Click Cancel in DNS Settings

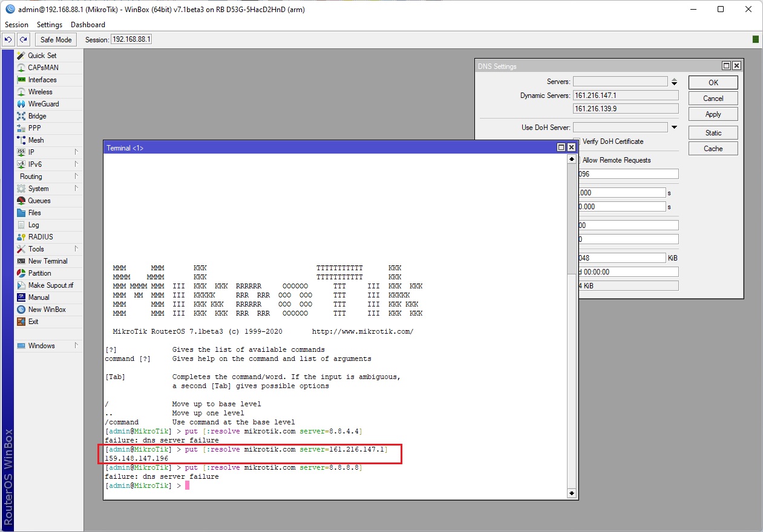click(x=713, y=99)
